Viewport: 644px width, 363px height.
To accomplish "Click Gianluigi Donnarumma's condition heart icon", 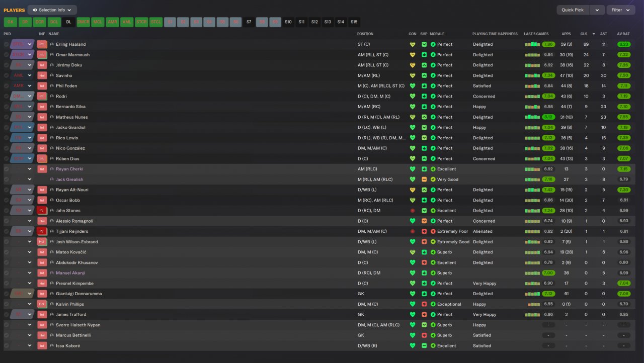I will pos(413,294).
